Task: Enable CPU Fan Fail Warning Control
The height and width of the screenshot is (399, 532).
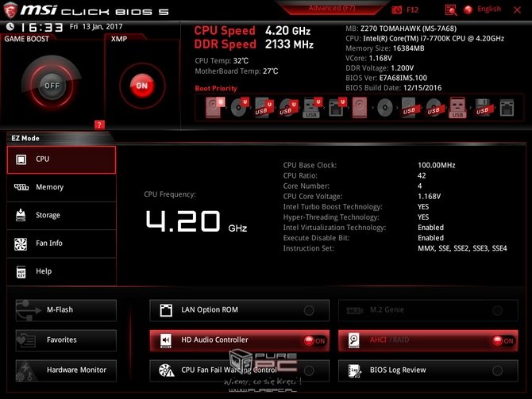Action: pyautogui.click(x=309, y=370)
